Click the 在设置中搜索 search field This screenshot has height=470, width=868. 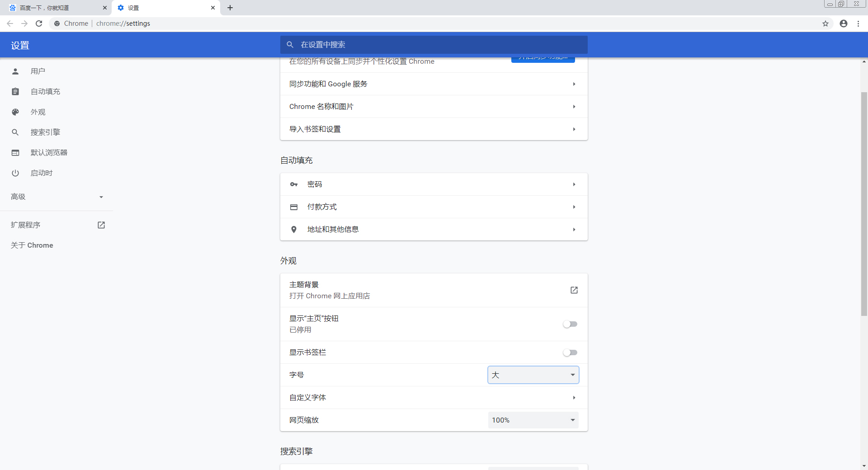(433, 44)
